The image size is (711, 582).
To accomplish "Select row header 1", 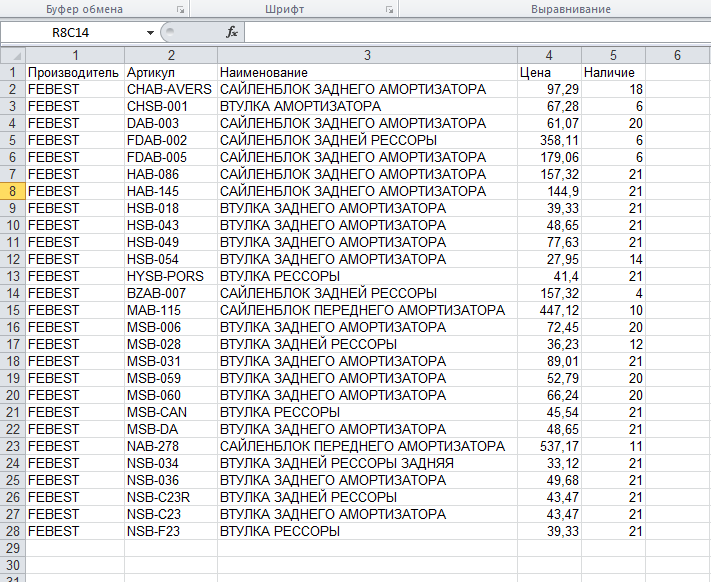I will [x=12, y=73].
